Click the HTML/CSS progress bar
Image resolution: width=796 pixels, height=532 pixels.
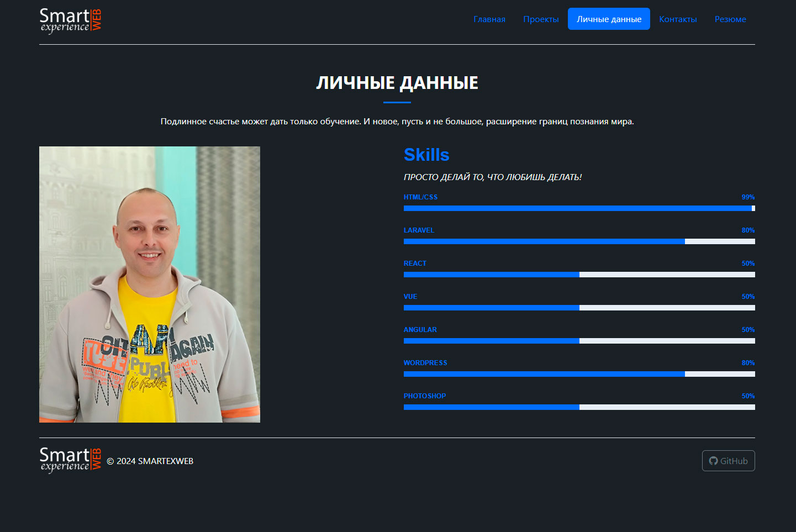pos(579,208)
